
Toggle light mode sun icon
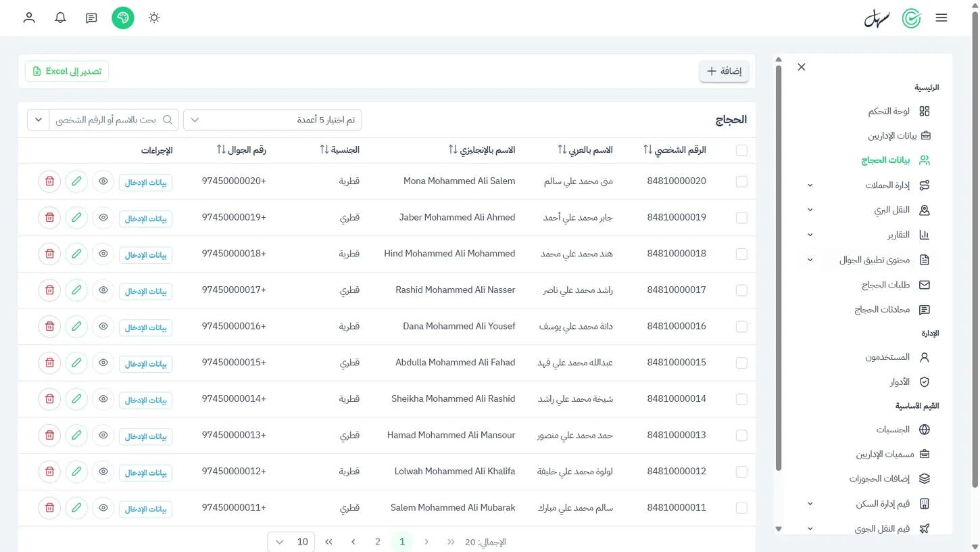point(154,18)
